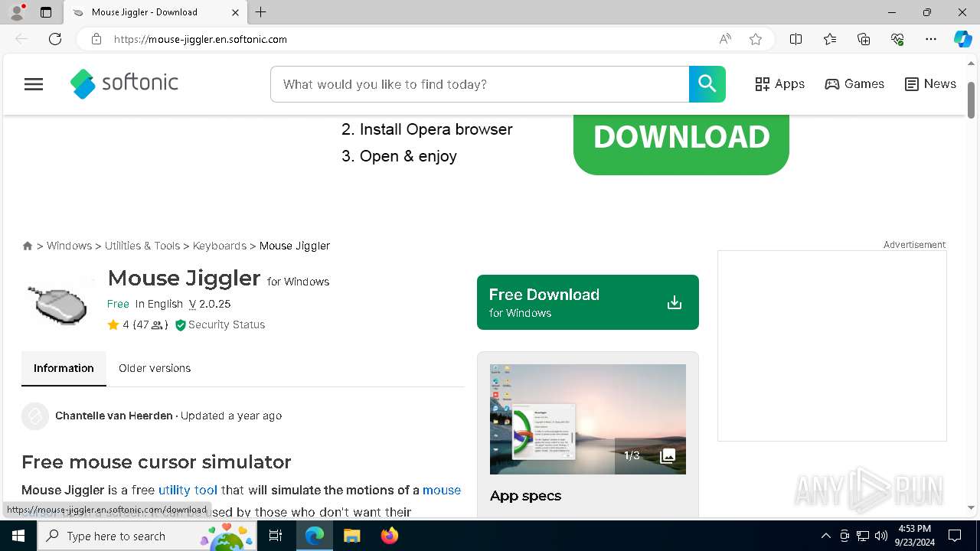Open the Softonic hamburger menu
The width and height of the screenshot is (980, 551).
34,84
